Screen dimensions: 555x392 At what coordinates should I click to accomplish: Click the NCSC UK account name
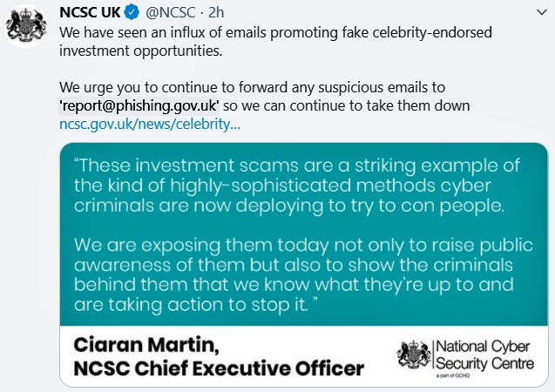90,13
